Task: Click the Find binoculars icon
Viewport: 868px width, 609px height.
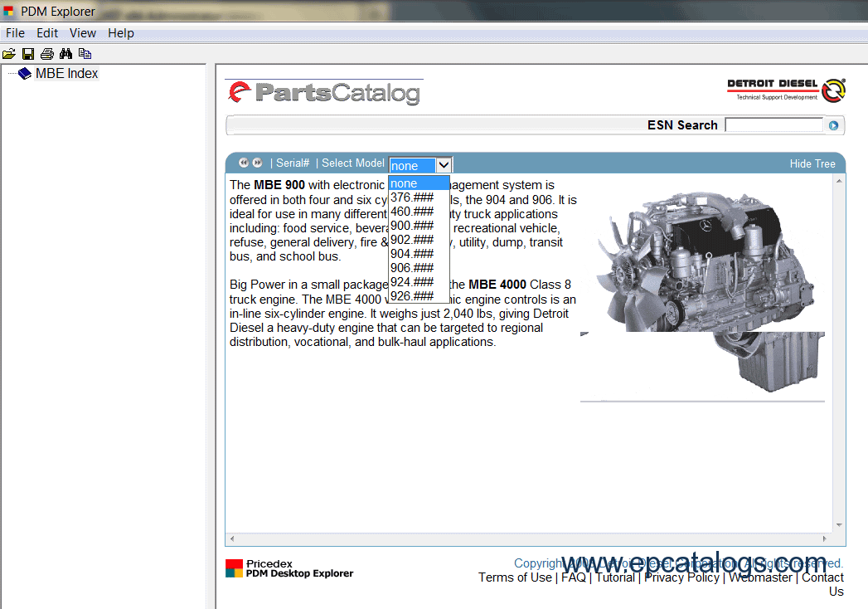Action: click(65, 54)
